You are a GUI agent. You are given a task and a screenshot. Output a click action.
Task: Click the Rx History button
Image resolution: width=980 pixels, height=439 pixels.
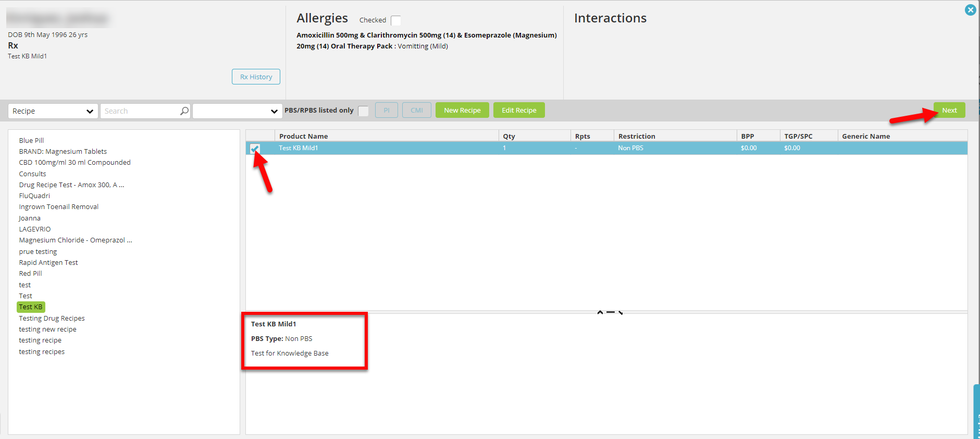pyautogui.click(x=256, y=77)
